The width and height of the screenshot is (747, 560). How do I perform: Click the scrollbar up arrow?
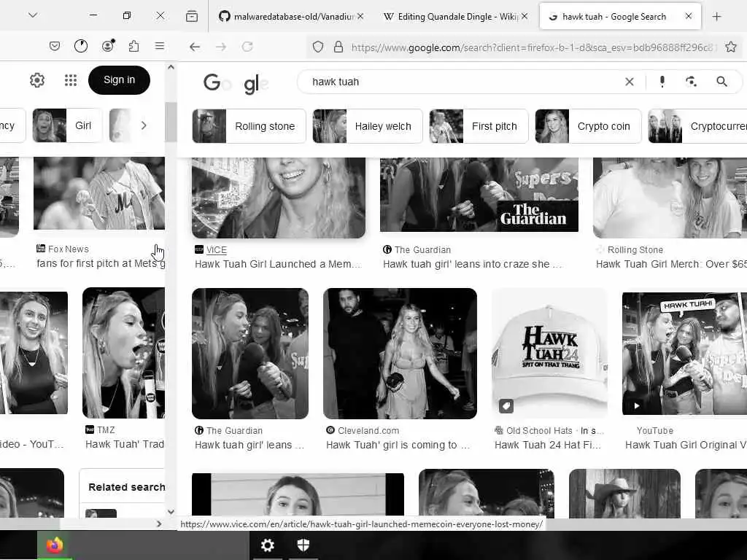171,67
